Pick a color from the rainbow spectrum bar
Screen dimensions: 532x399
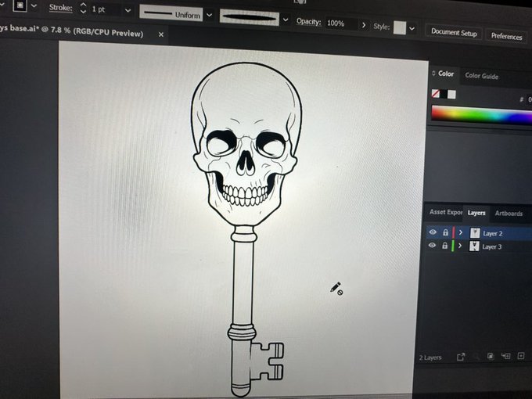tap(481, 115)
